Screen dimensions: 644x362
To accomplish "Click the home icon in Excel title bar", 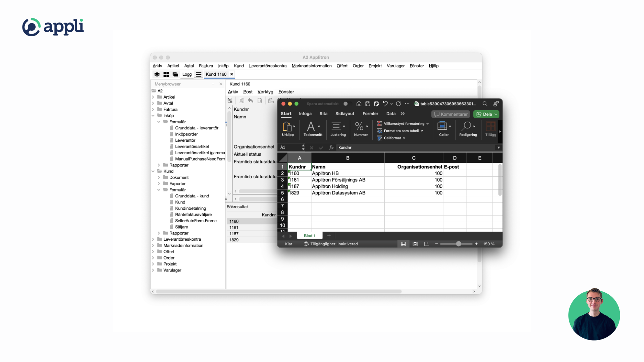I will pyautogui.click(x=359, y=104).
